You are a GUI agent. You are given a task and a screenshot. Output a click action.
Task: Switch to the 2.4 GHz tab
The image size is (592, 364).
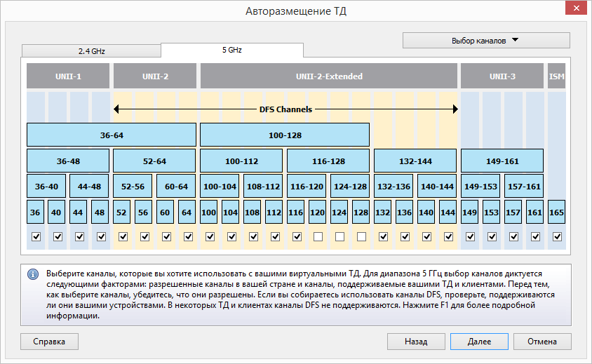[x=91, y=51]
